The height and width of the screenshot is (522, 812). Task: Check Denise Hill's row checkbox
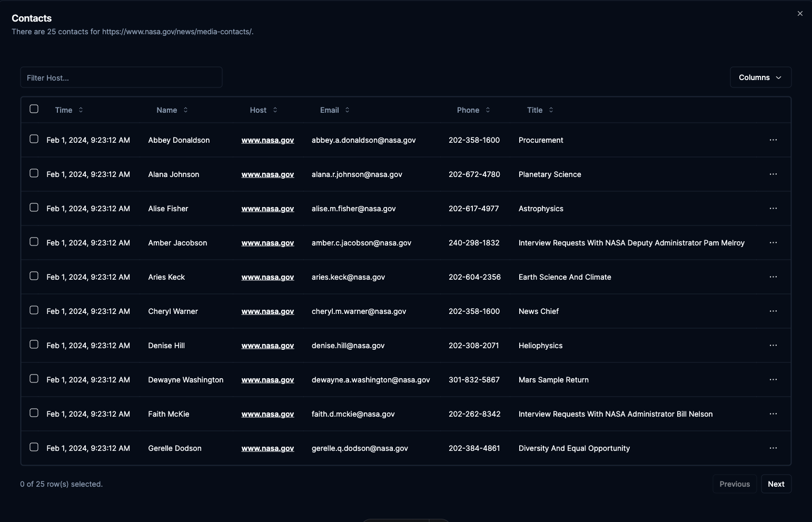pyautogui.click(x=34, y=344)
